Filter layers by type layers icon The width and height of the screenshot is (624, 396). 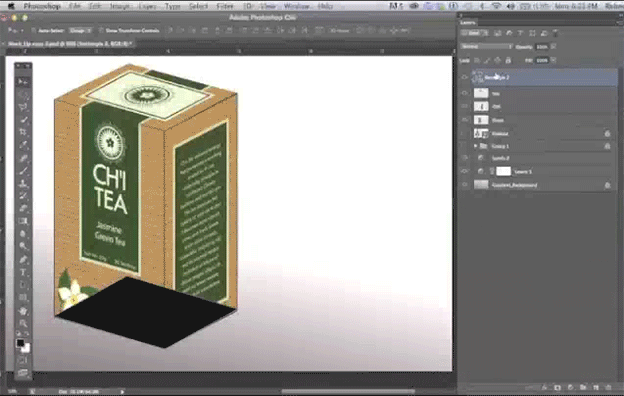520,33
